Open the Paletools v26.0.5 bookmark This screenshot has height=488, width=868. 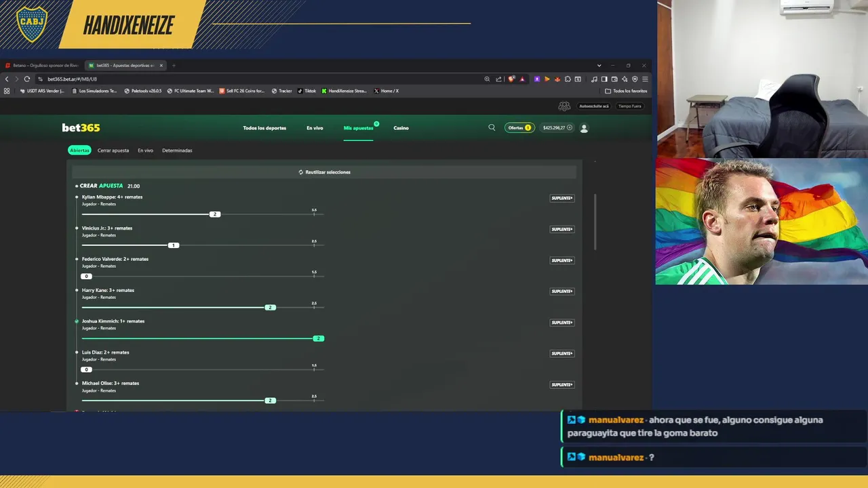(143, 91)
